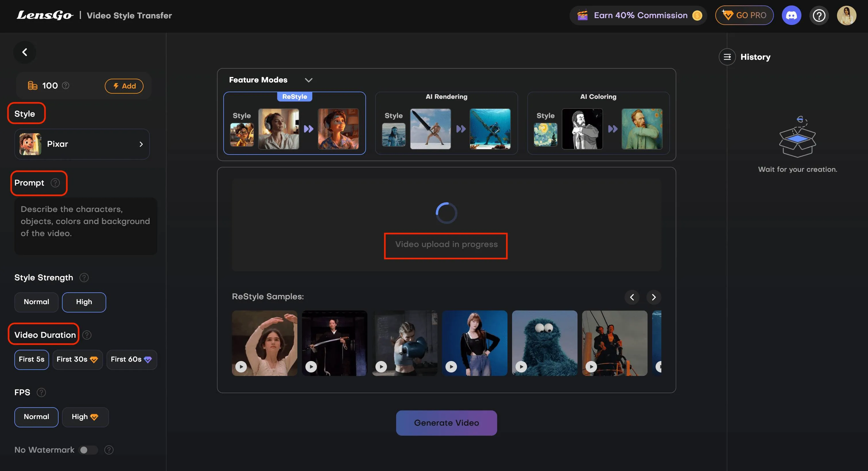
Task: Open the Pixar style selector
Action: pos(82,144)
